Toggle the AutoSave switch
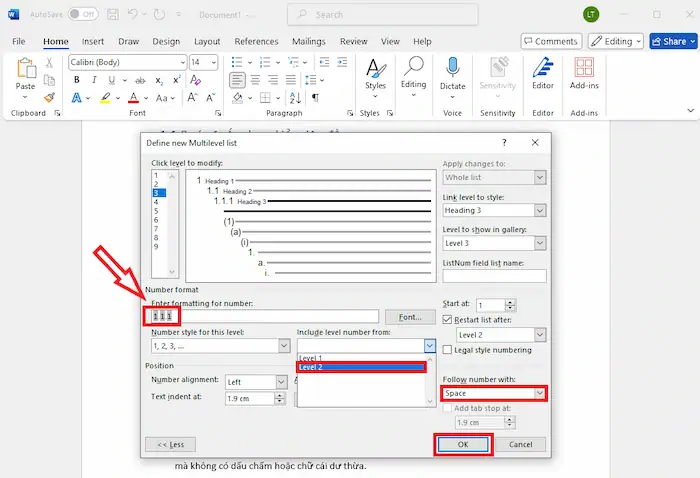 83,14
